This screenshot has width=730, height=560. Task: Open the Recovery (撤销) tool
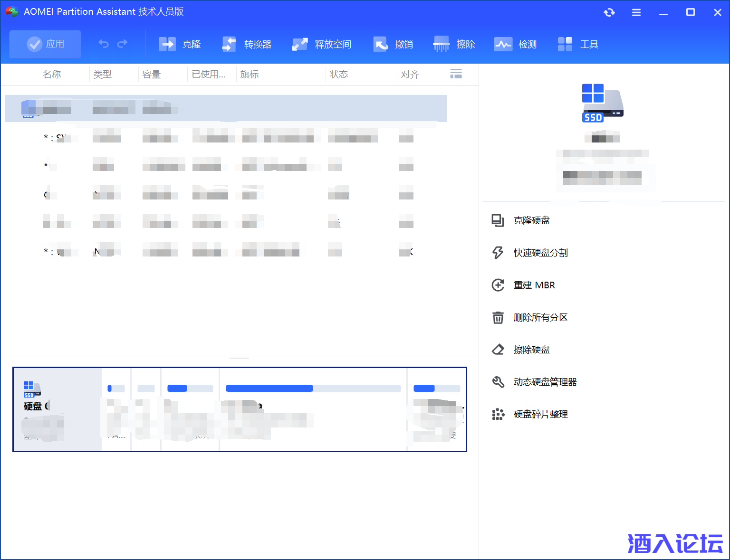(x=393, y=44)
